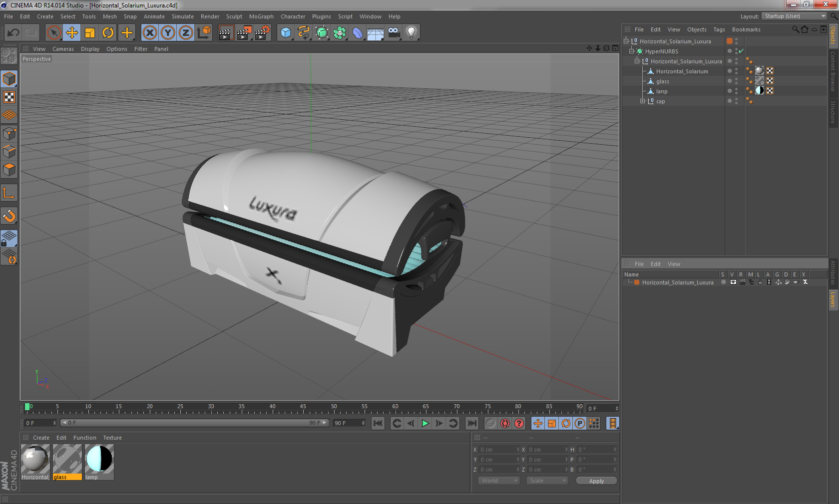Collapse the top Horizontal_Solarium_Luxura node
This screenshot has width=839, height=504.
(626, 41)
